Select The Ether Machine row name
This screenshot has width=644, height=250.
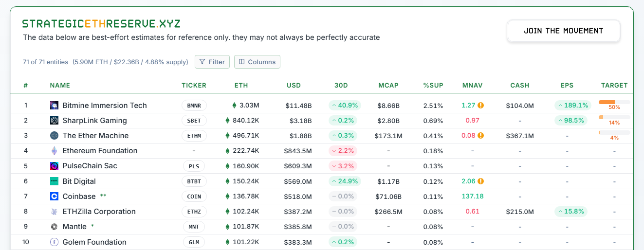(95, 136)
